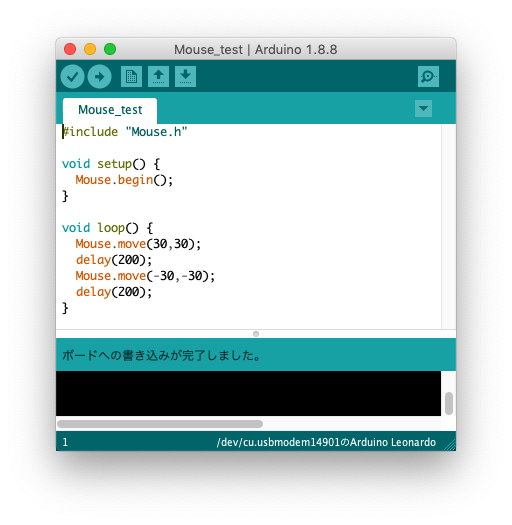Image resolution: width=512 pixels, height=525 pixels.
Task: Click the '#include "Mouse.h"' line
Action: pyautogui.click(x=125, y=132)
